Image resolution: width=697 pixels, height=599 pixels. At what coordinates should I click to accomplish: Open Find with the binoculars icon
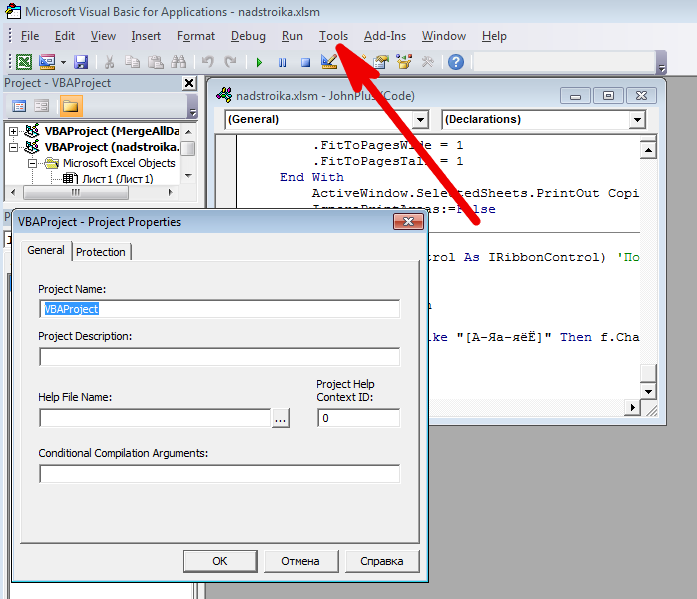tap(179, 62)
